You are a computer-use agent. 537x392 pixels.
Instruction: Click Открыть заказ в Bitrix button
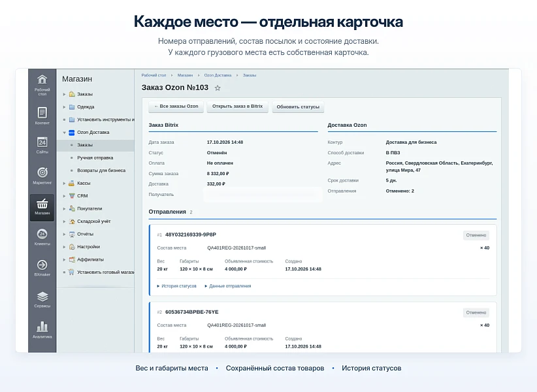(x=237, y=106)
